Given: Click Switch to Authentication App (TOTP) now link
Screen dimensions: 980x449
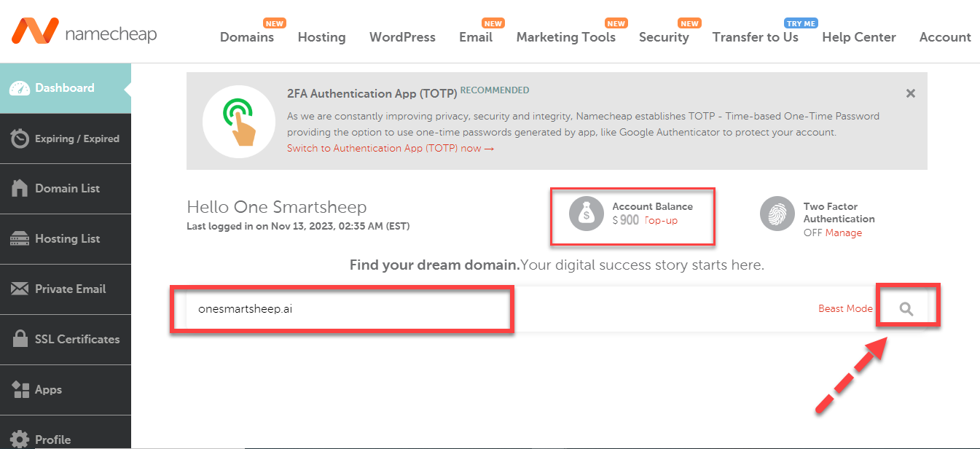Looking at the screenshot, I should coord(391,148).
